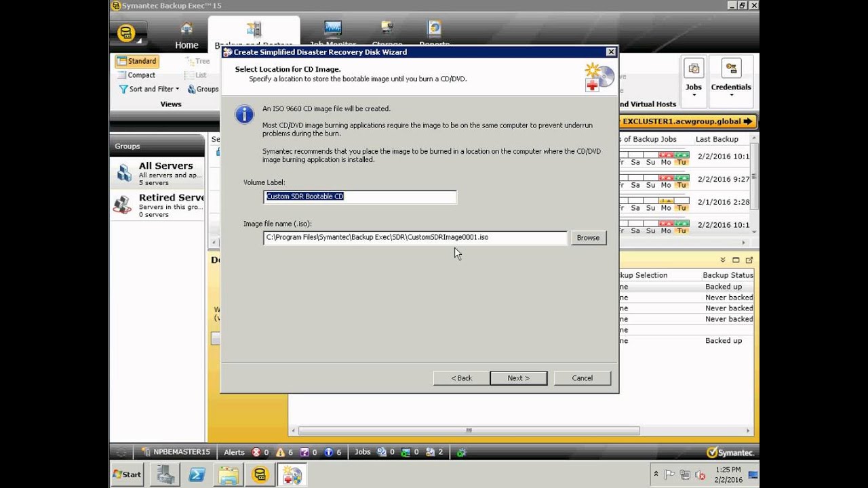The width and height of the screenshot is (868, 488).
Task: Collapse the details pane with double chevron
Action: pos(723,260)
